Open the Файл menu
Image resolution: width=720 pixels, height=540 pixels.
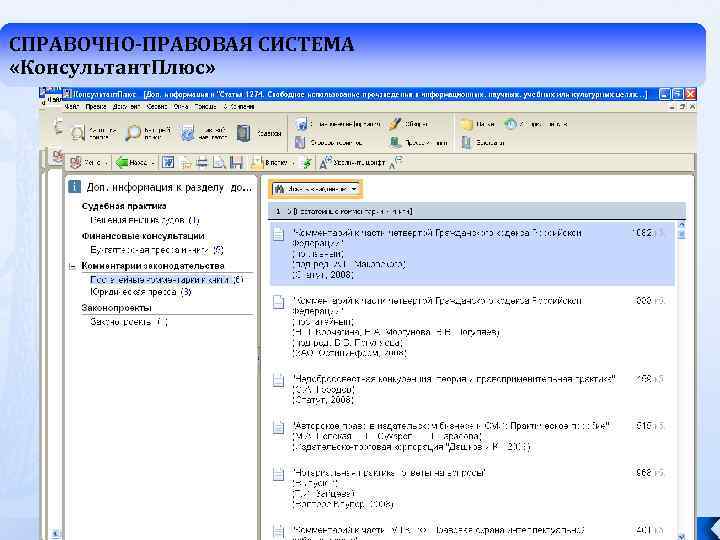coord(72,107)
